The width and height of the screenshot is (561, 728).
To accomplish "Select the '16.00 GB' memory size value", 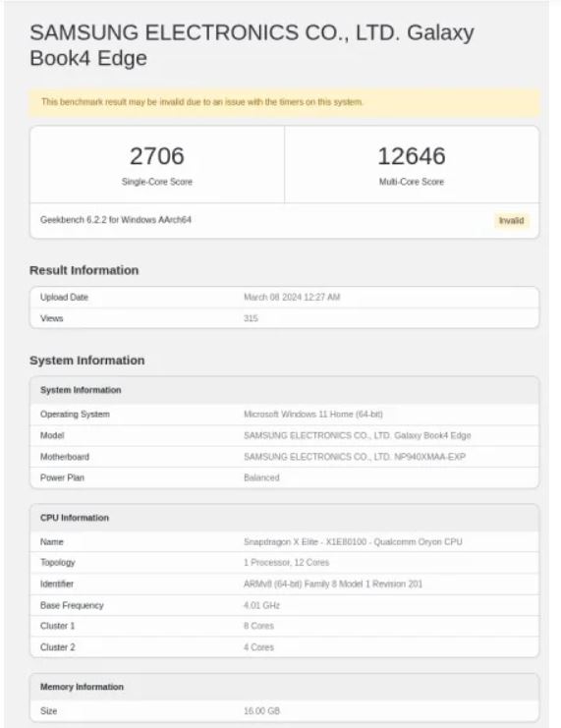I will point(261,711).
